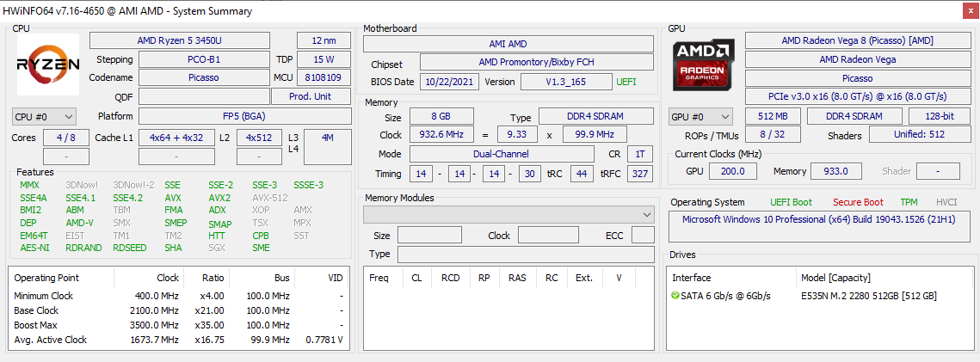Click the UEFI Boot indicator

[791, 202]
